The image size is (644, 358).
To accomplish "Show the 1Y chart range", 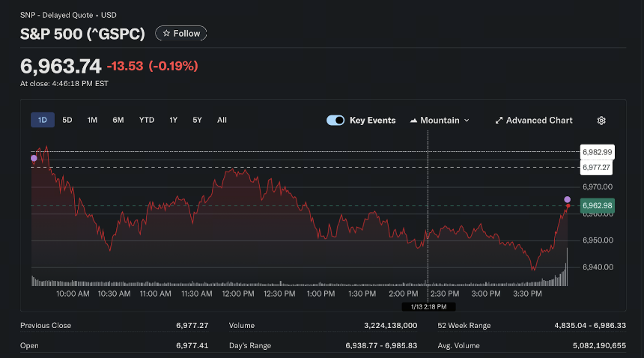I will coord(173,120).
